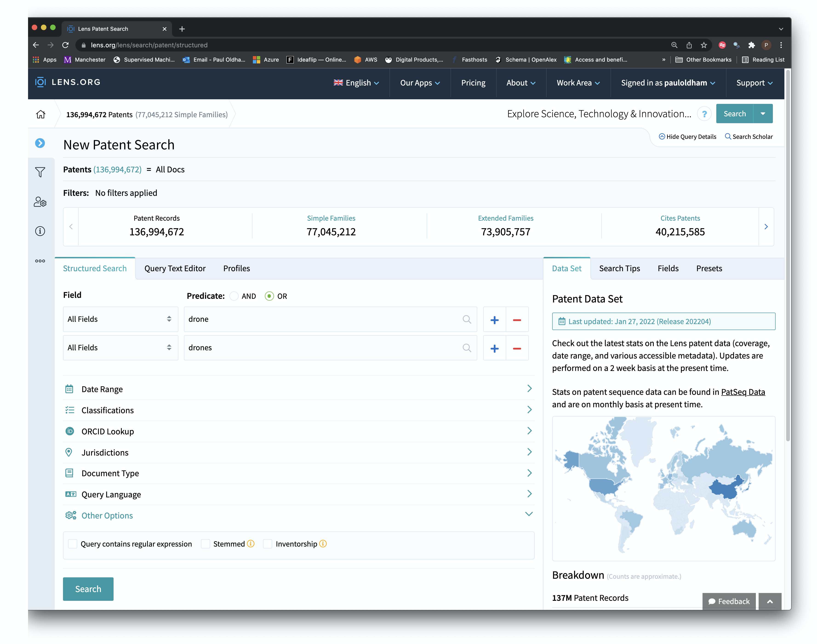Open a new browser tab

pos(182,29)
